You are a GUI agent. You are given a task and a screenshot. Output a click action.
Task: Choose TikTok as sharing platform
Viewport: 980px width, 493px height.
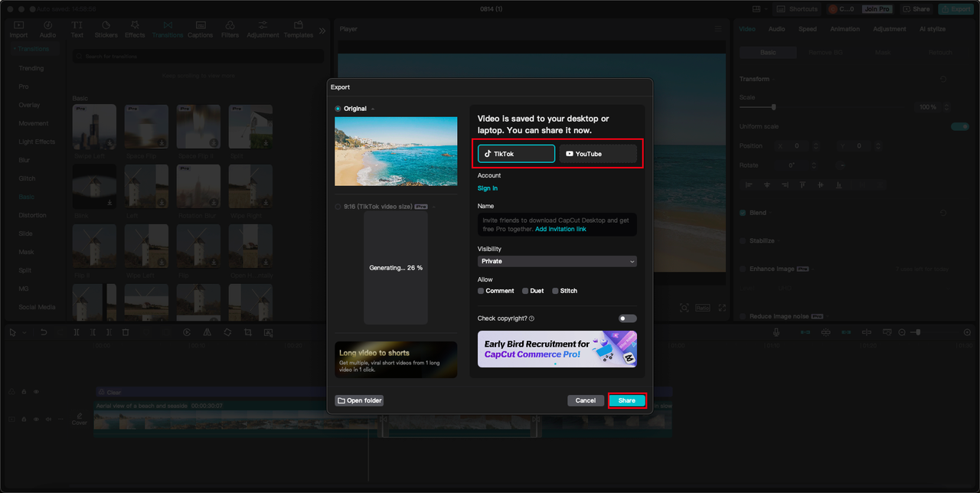click(x=516, y=154)
